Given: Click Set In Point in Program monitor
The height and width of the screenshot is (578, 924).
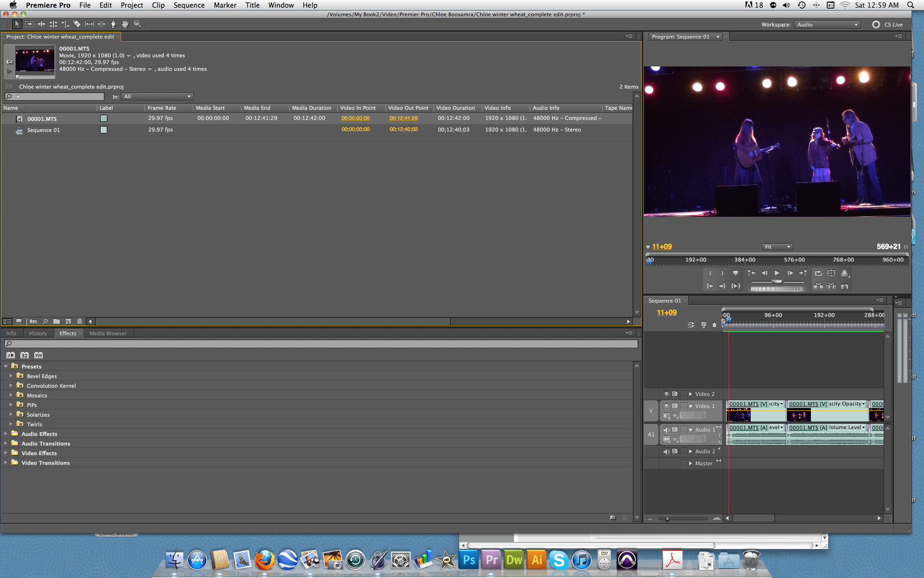Looking at the screenshot, I should 710,273.
